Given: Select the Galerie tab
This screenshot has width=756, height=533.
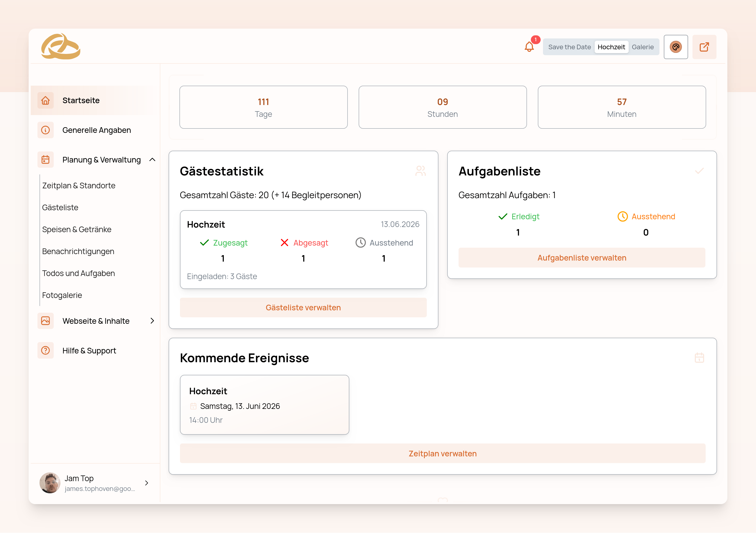Looking at the screenshot, I should [x=643, y=47].
